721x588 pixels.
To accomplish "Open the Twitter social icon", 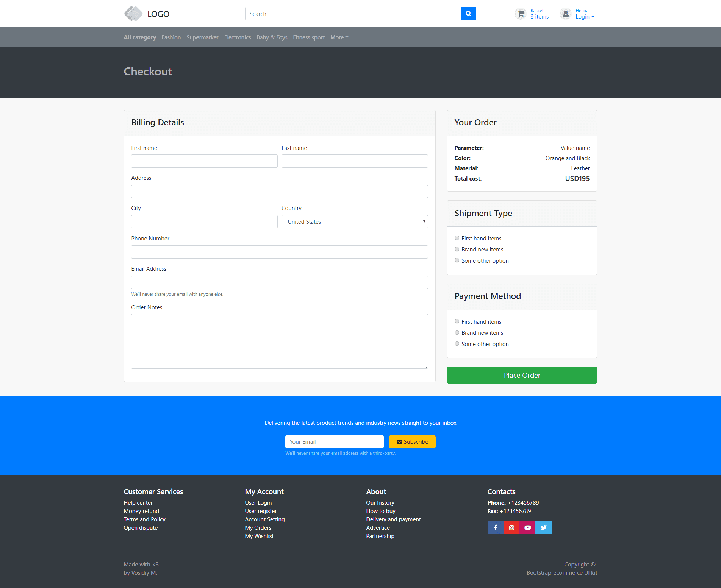I will [544, 527].
